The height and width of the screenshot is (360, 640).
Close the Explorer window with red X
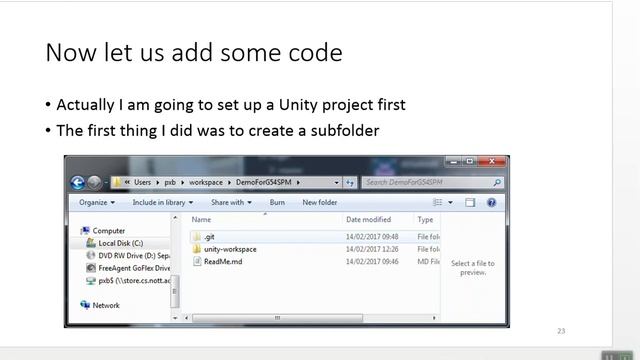492,161
